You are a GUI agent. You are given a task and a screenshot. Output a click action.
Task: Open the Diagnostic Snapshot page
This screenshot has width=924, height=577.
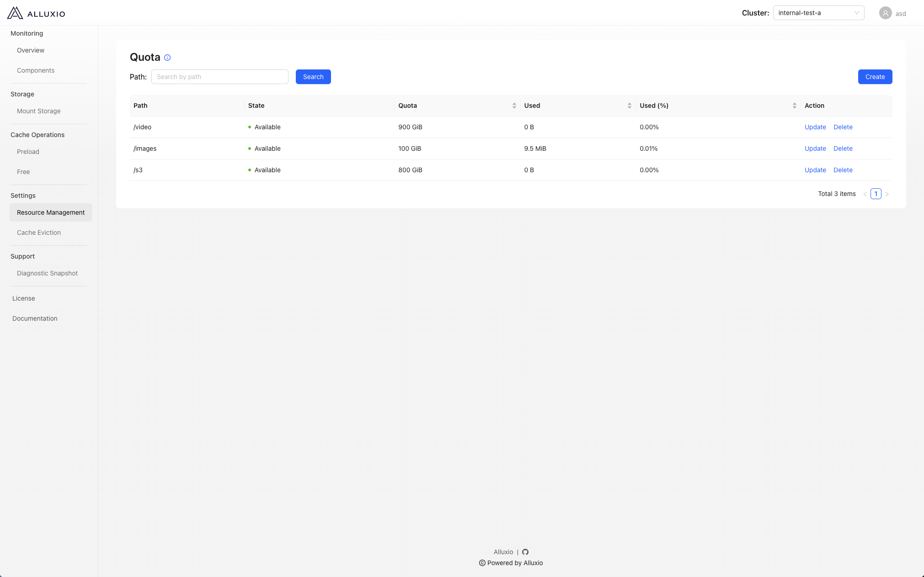[x=47, y=273]
